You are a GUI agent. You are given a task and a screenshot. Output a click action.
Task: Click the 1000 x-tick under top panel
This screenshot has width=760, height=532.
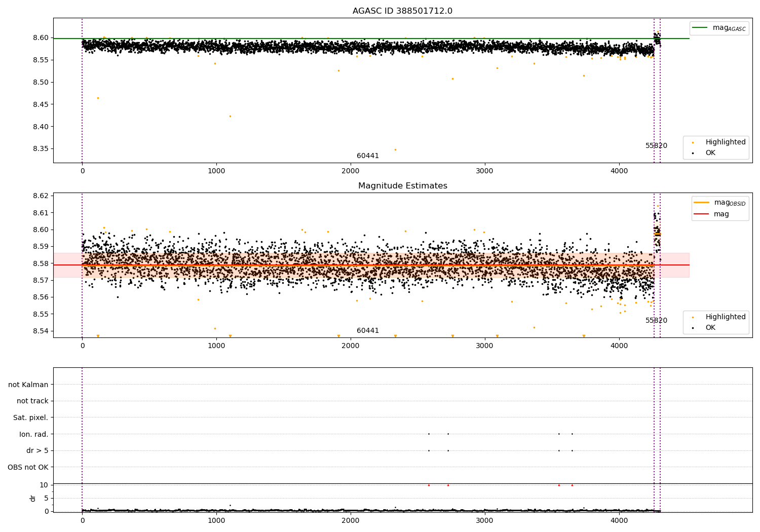(216, 171)
